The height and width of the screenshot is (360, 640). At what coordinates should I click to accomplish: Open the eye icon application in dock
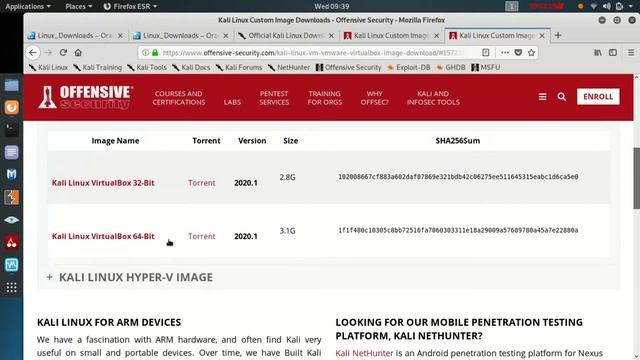pos(11,220)
